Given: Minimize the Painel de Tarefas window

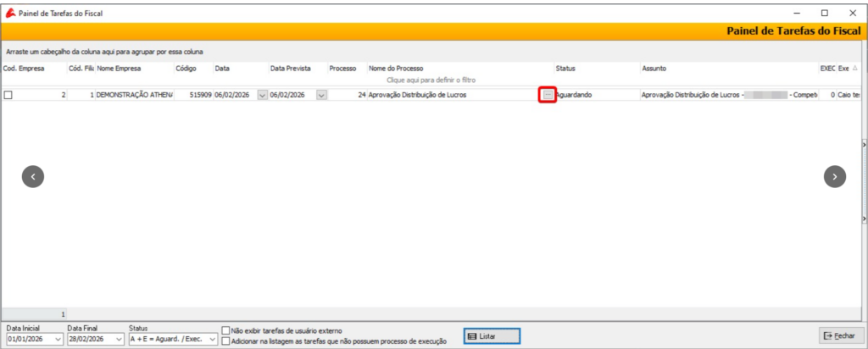Looking at the screenshot, I should (x=796, y=14).
